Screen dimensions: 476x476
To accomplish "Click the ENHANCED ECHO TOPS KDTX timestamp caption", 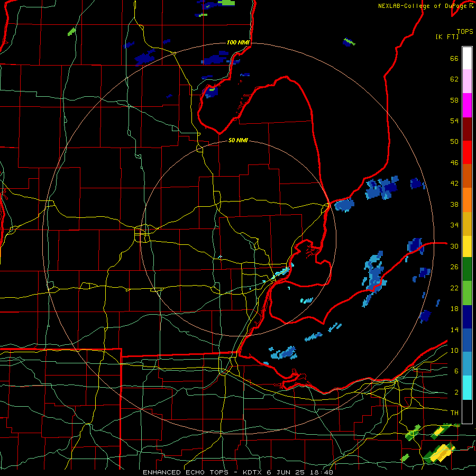I will tap(237, 472).
